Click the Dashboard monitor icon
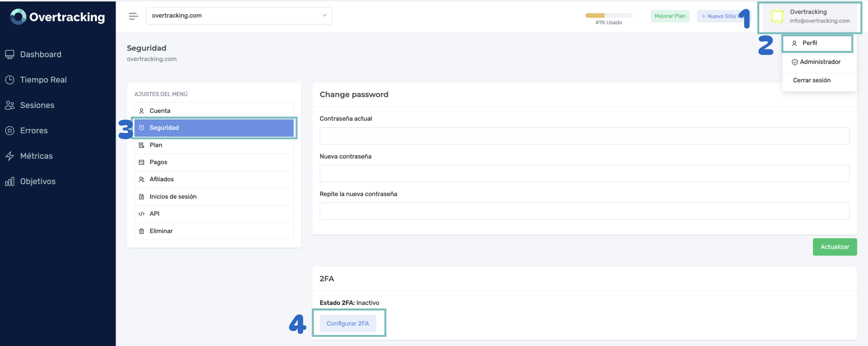 (x=10, y=54)
